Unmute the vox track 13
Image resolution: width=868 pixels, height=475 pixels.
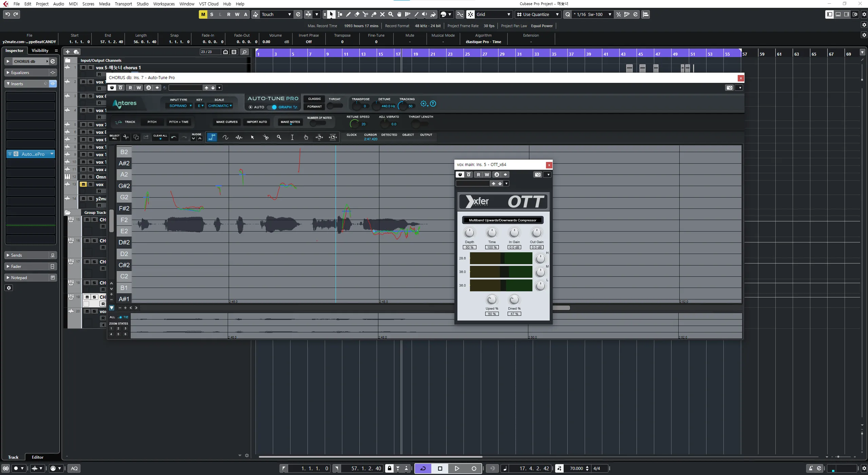(83, 184)
